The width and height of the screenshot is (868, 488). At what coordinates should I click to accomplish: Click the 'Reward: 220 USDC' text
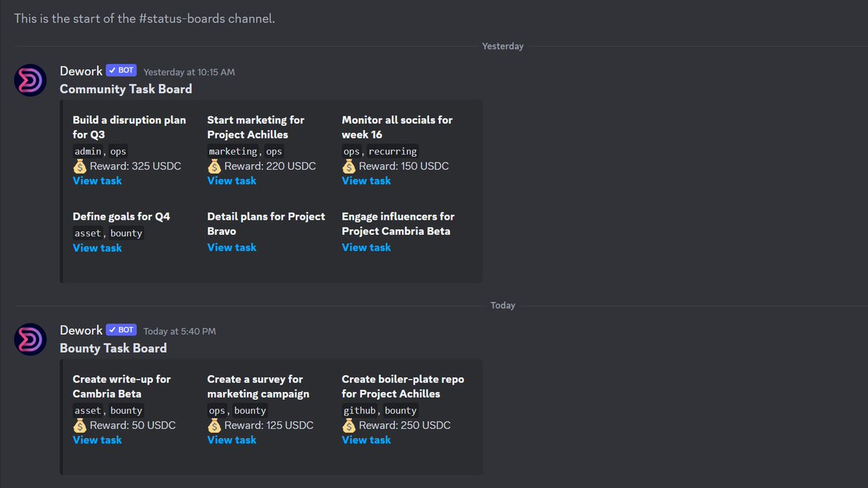tap(270, 166)
